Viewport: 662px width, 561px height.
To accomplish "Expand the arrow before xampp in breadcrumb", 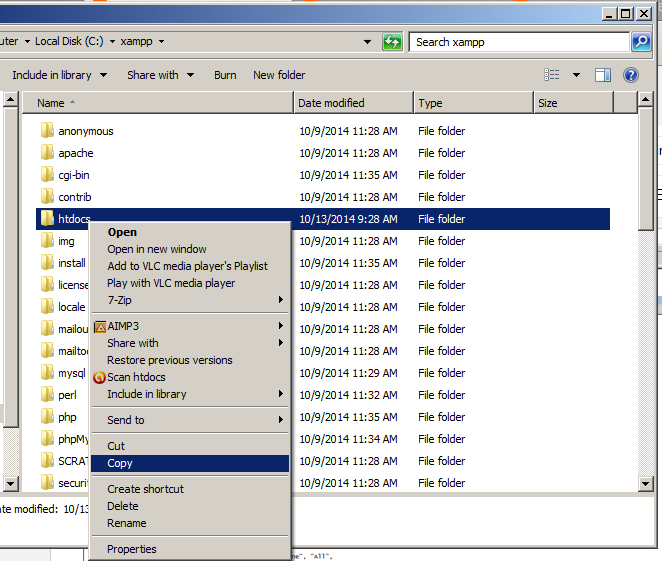I will click(112, 41).
